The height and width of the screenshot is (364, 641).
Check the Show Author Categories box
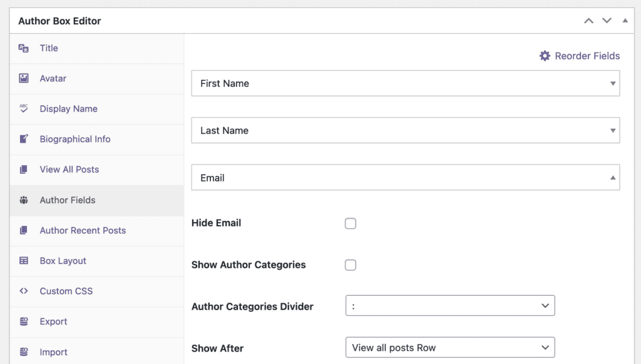point(350,265)
